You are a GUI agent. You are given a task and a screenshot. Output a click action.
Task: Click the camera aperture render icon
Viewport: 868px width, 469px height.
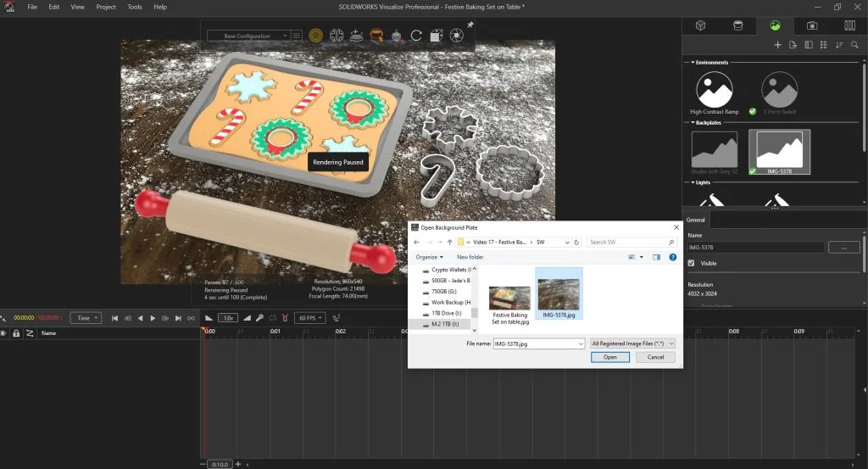point(456,36)
